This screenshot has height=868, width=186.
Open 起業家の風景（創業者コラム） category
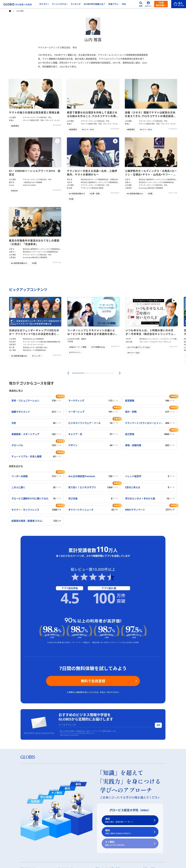36,521
